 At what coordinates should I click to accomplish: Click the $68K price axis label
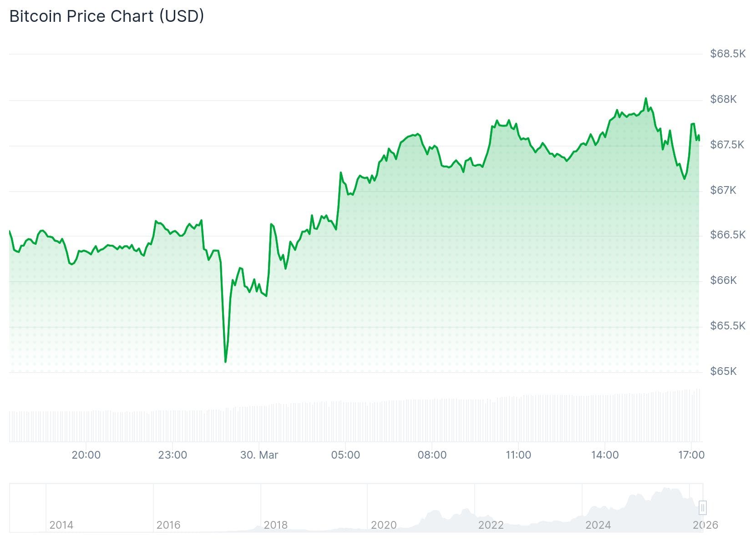point(723,100)
